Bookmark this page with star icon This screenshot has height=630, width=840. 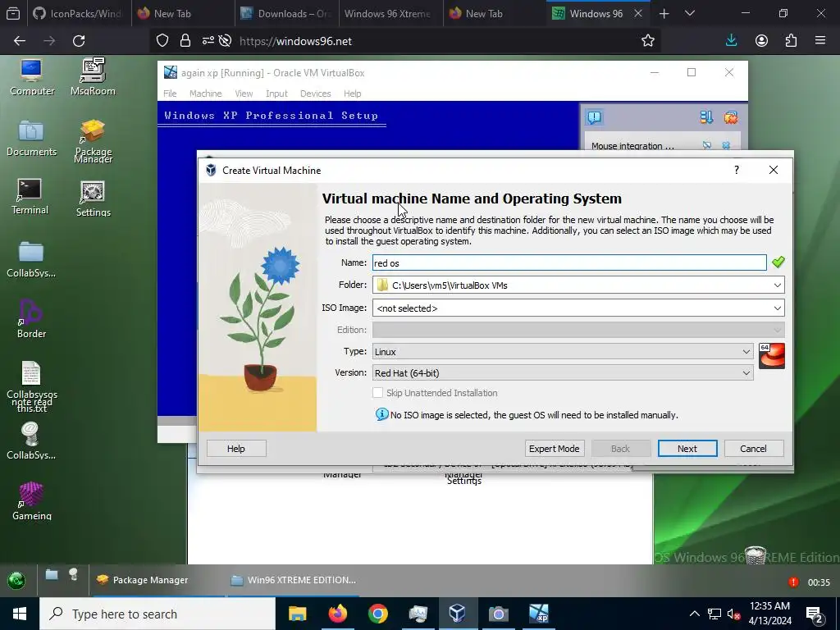[x=648, y=41]
